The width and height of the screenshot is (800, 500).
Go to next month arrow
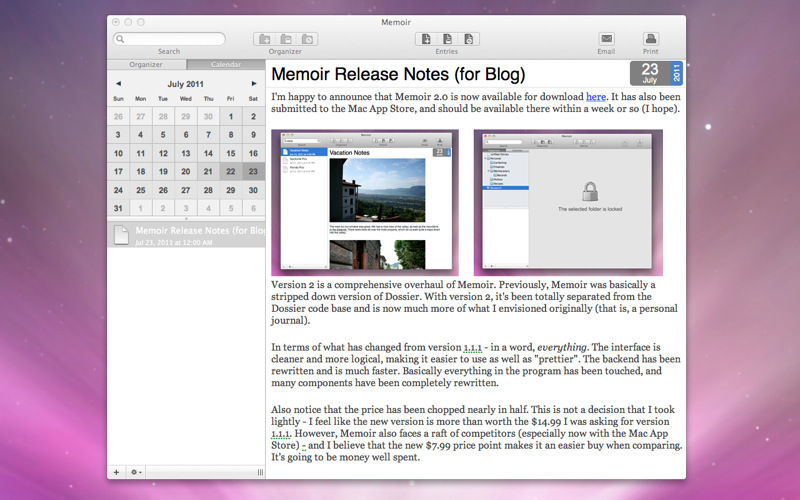pyautogui.click(x=254, y=84)
